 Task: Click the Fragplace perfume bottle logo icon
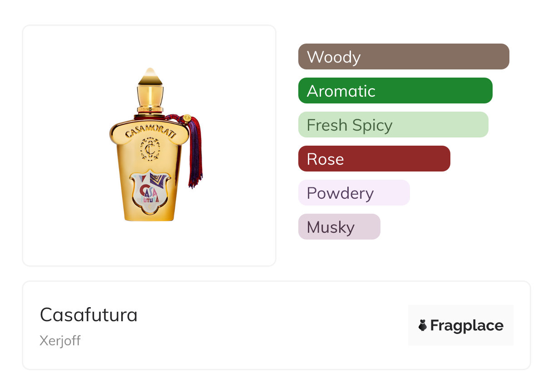[423, 325]
